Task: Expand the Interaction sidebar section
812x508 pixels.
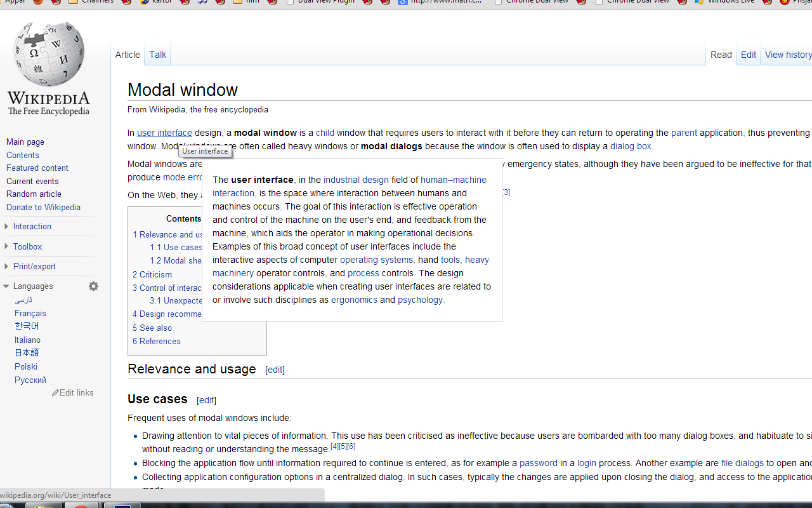Action: (x=32, y=227)
